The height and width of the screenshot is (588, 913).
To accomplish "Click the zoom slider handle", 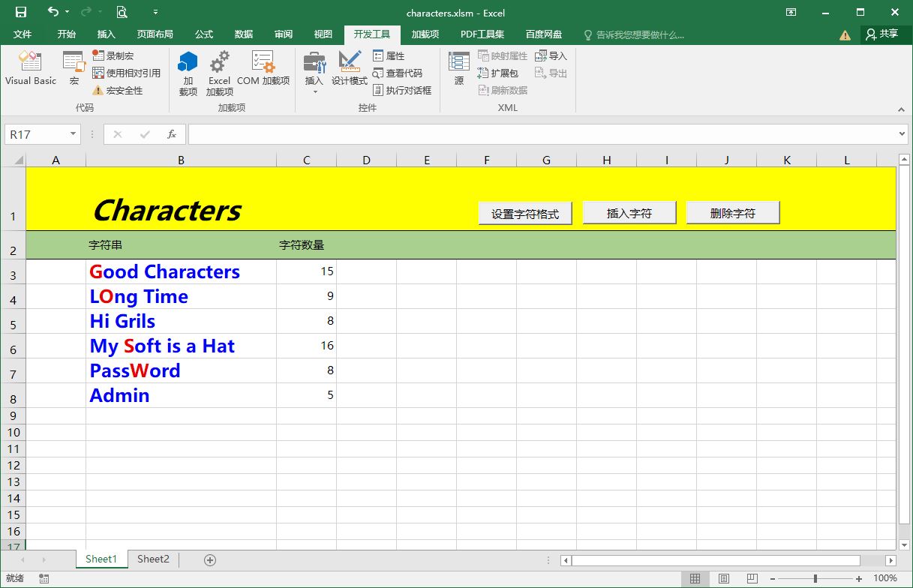I will [x=815, y=578].
